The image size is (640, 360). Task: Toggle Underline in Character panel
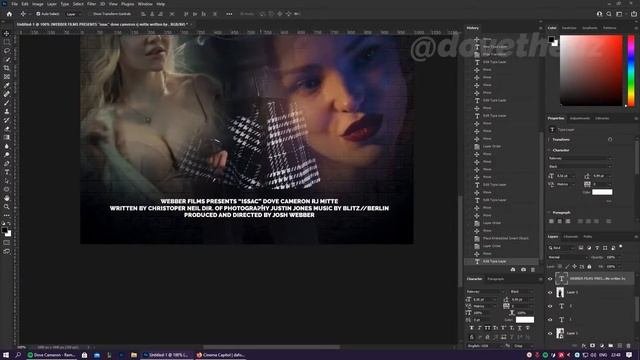[x=519, y=328]
